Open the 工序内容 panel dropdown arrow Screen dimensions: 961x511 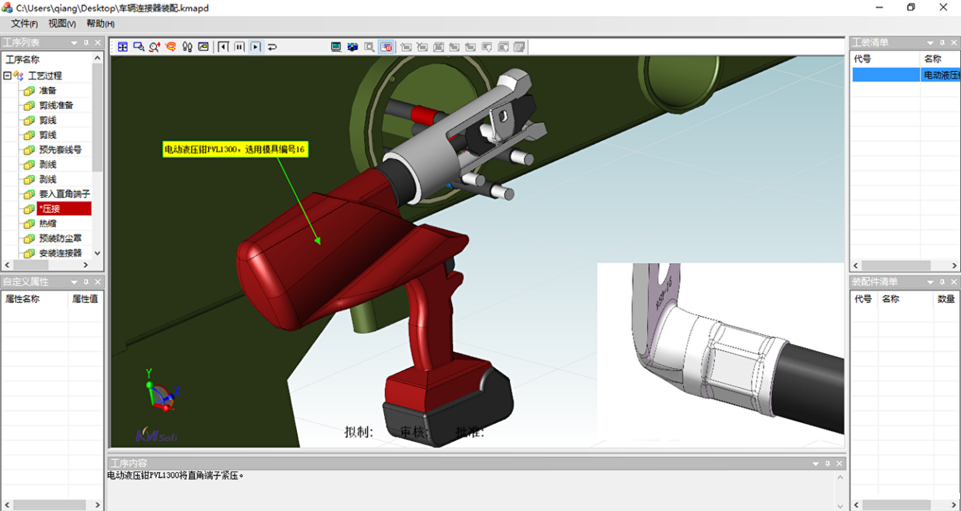[816, 464]
